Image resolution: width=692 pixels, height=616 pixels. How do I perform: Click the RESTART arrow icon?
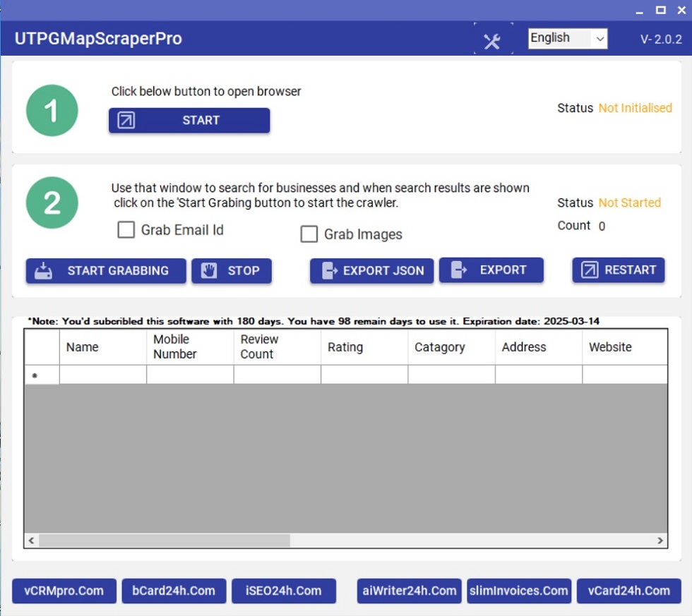tap(590, 270)
